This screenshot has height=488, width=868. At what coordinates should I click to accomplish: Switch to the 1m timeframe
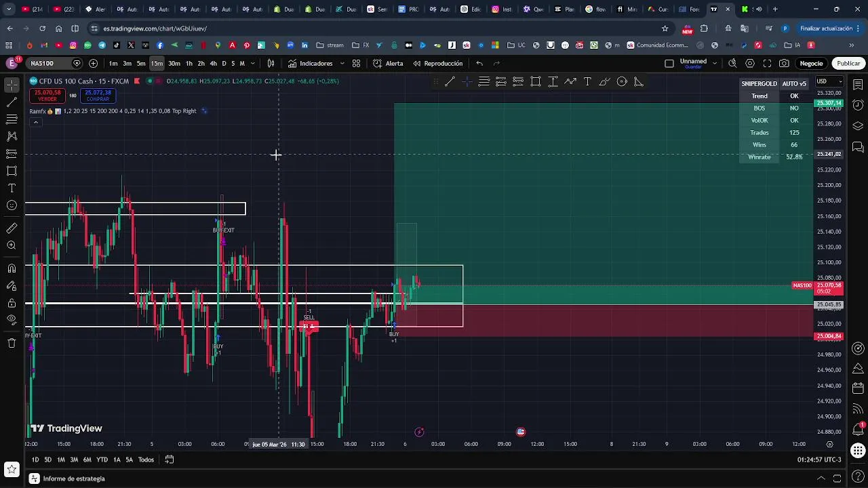pos(113,63)
